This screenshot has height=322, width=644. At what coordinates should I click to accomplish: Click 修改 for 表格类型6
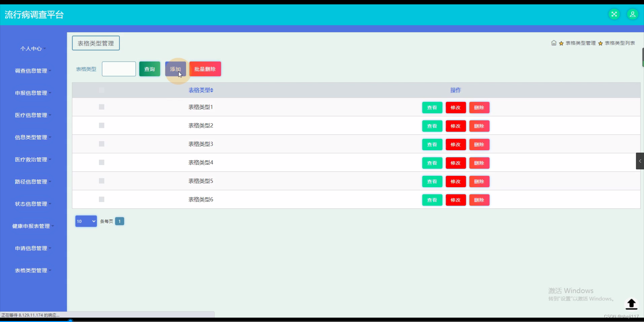click(x=455, y=200)
